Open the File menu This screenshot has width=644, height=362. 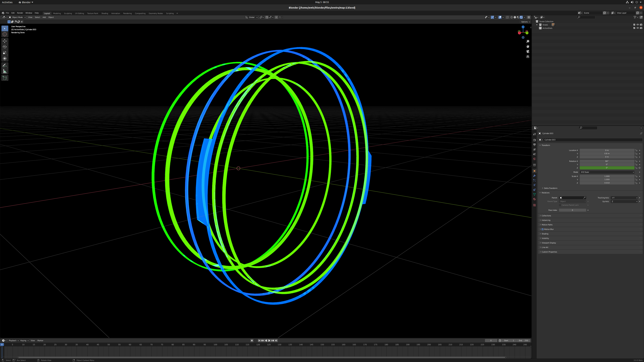tap(7, 13)
